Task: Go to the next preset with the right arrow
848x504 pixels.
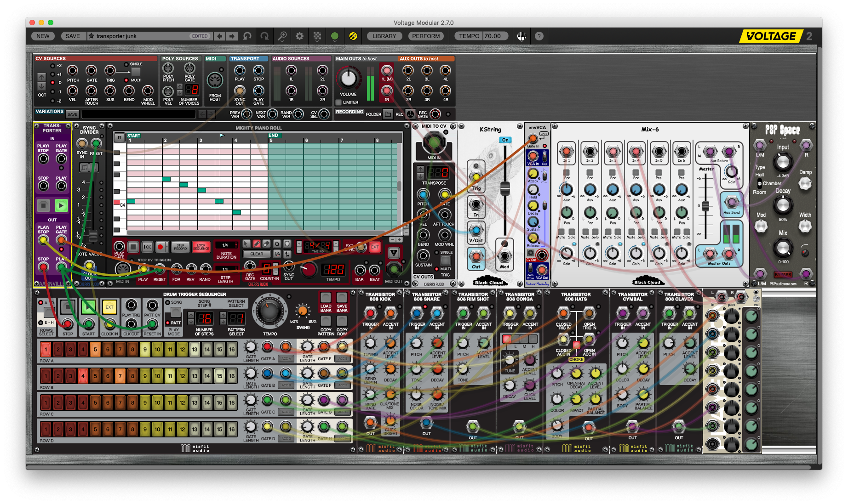Action: point(232,36)
